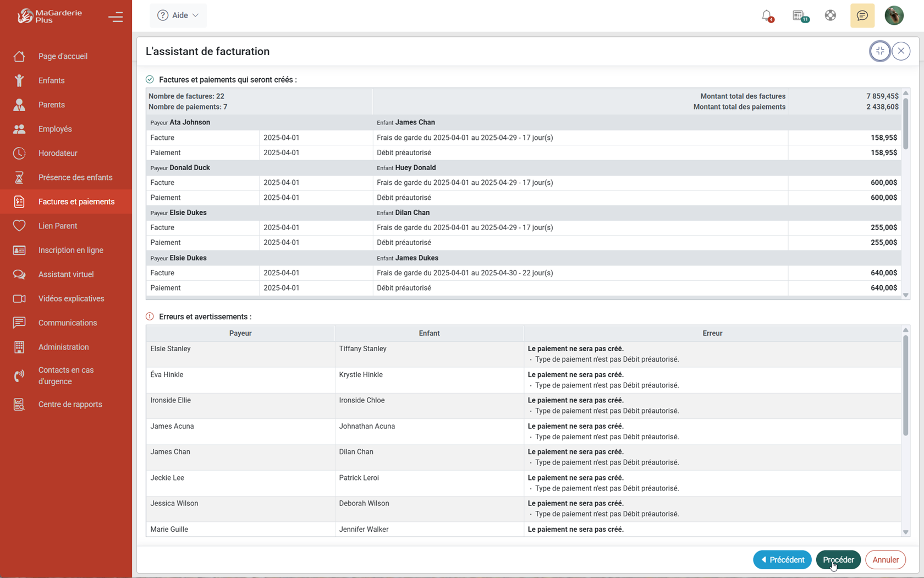Open Centre de rapports
Image resolution: width=924 pixels, height=578 pixels.
pos(70,404)
